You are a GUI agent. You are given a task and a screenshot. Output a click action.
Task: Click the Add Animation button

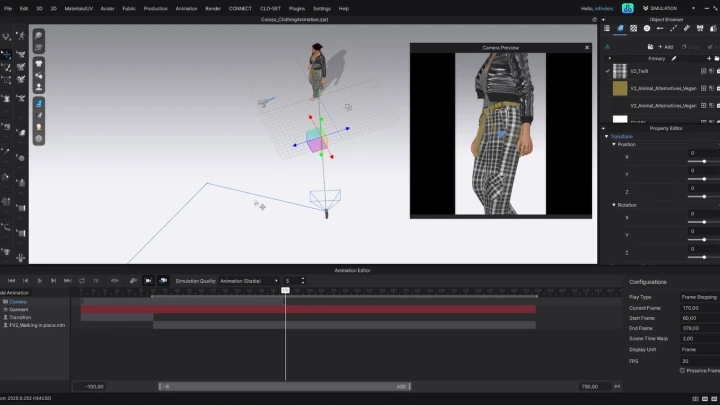[14, 292]
